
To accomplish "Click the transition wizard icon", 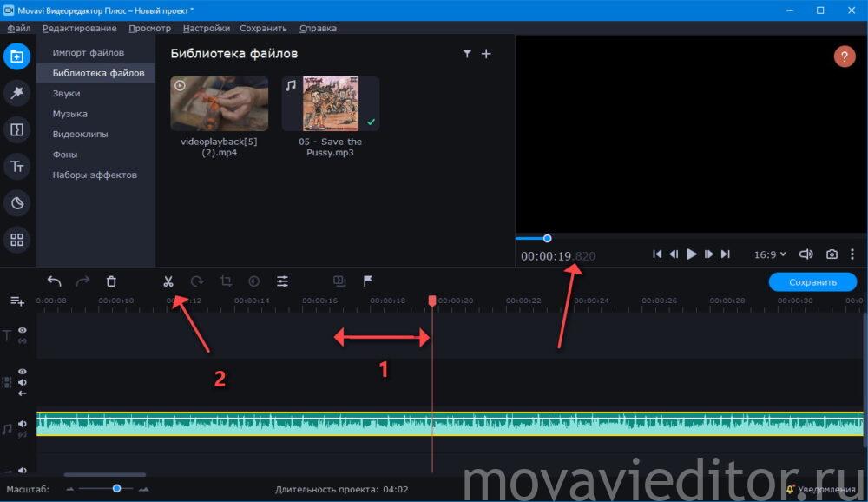I will tap(339, 281).
